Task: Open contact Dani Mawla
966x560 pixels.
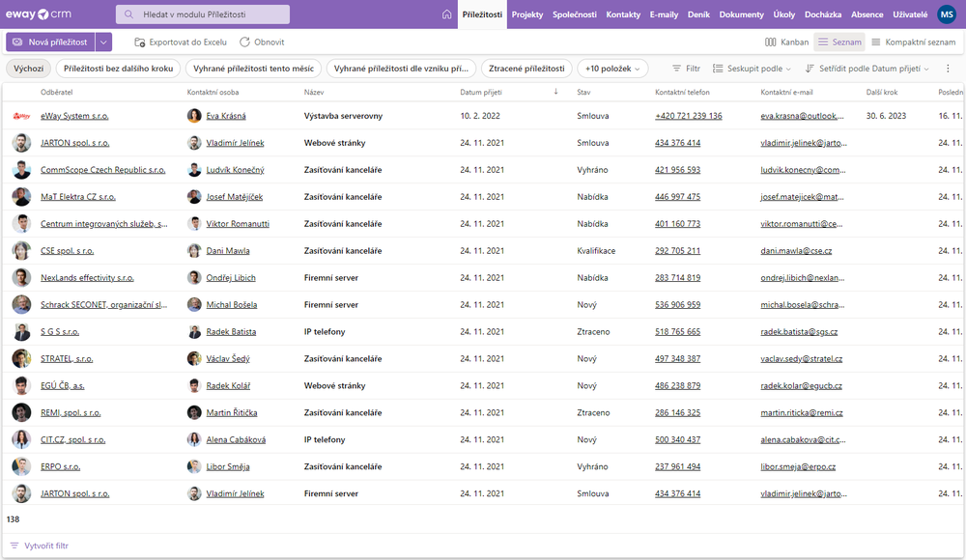Action: [228, 251]
